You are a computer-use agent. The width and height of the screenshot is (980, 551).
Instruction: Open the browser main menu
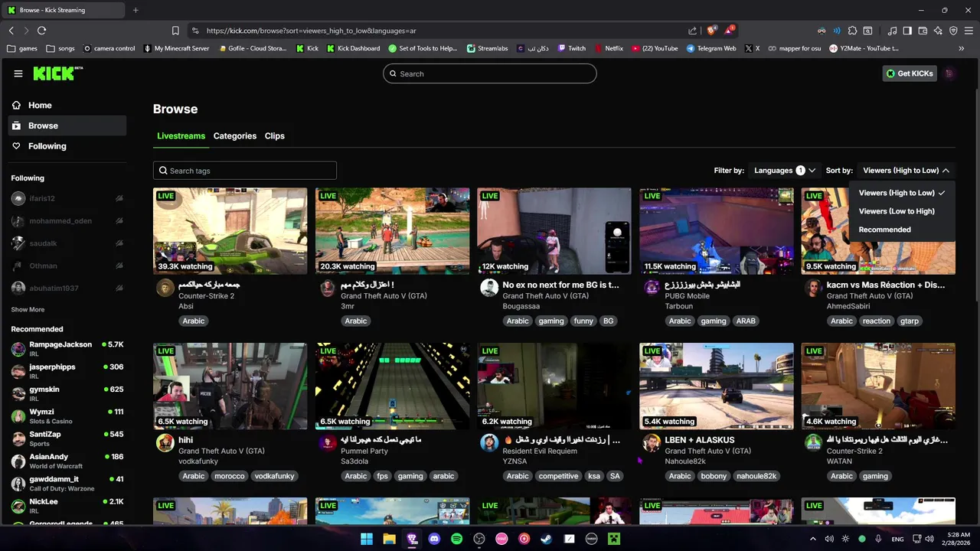[969, 31]
